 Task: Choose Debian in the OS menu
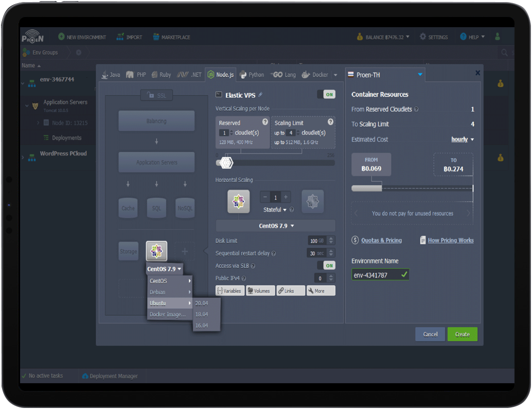pyautogui.click(x=170, y=292)
